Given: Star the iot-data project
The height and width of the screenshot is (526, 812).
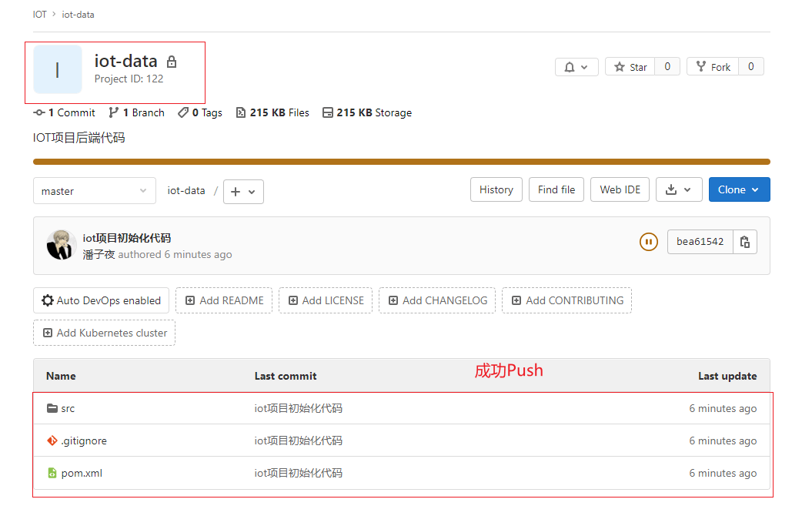Looking at the screenshot, I should click(630, 67).
